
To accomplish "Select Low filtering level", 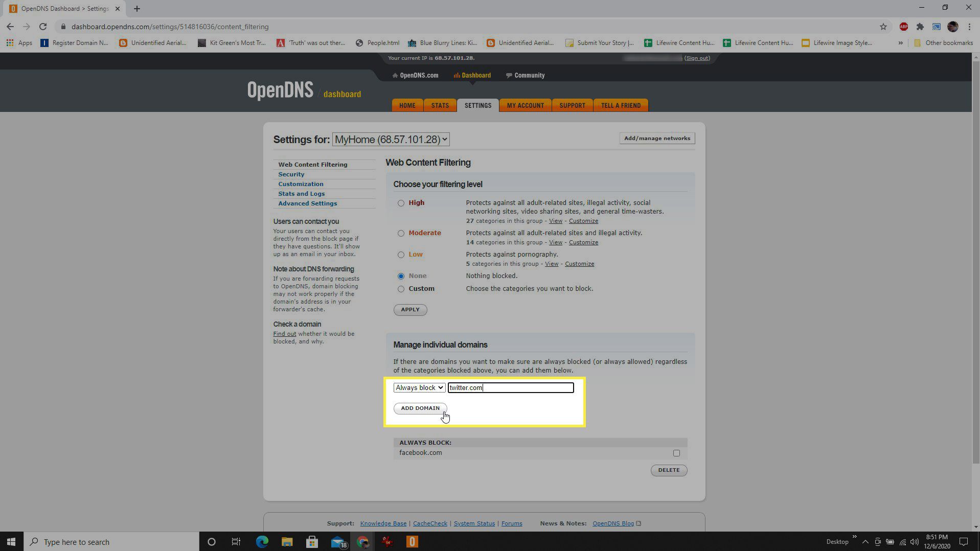I will (x=401, y=255).
